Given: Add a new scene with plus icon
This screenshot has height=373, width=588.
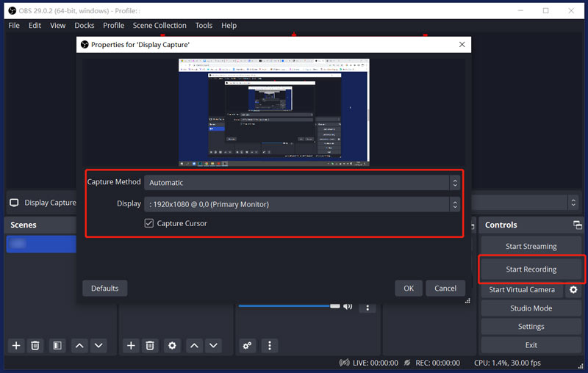Looking at the screenshot, I should 16,345.
